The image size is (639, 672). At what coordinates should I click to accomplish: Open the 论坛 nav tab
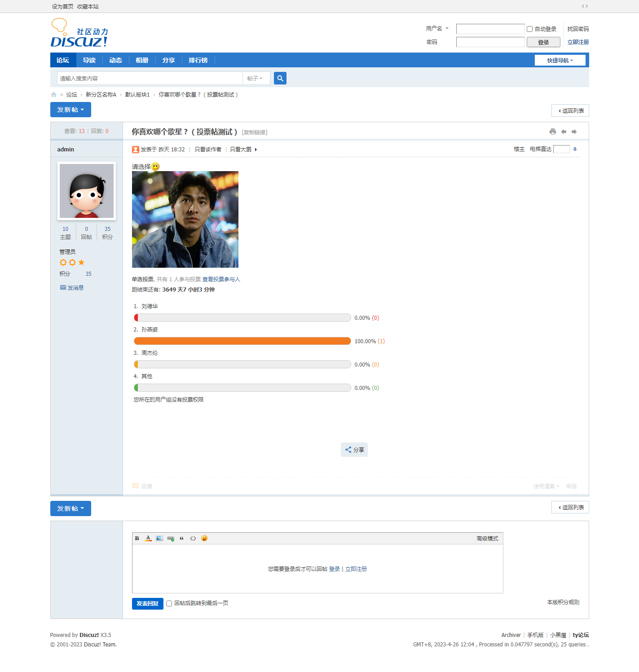tap(63, 60)
